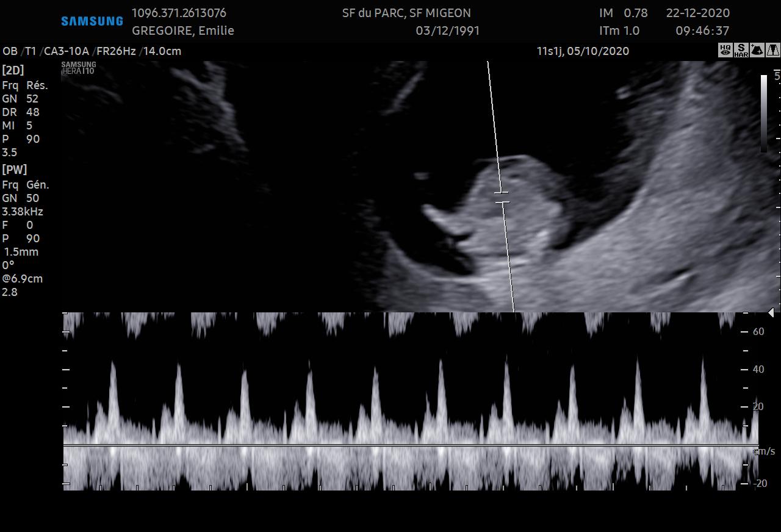Click the focus position triangle marker
The width and height of the screenshot is (781, 532).
coord(771,312)
